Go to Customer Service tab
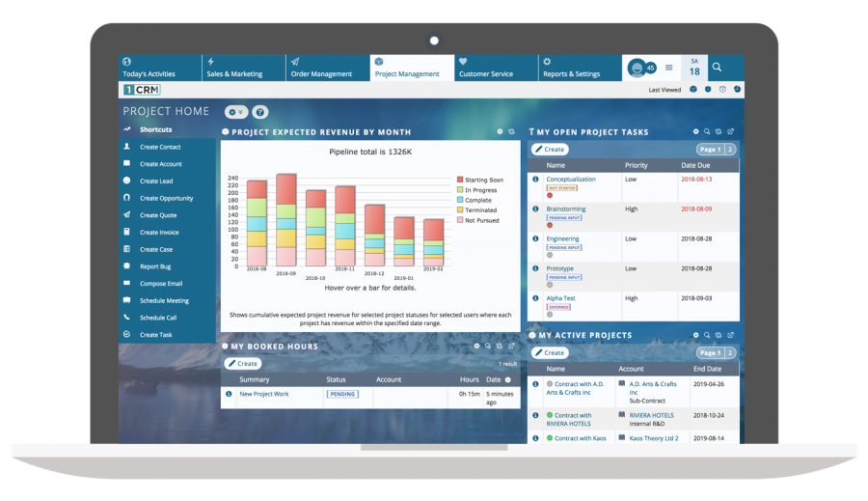 497,68
